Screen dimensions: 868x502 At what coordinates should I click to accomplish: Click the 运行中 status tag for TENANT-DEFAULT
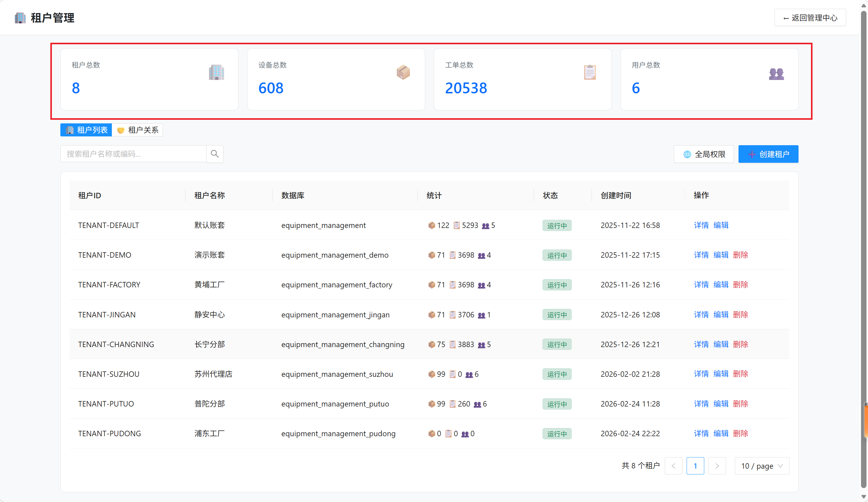click(x=557, y=226)
